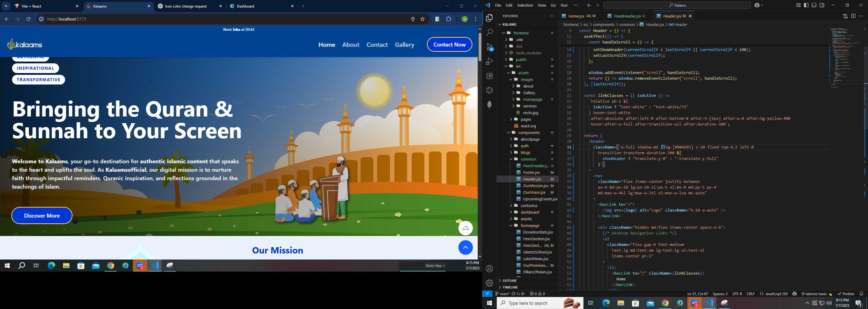Click the Discover More button
This screenshot has height=309, width=868.
pos(42,215)
